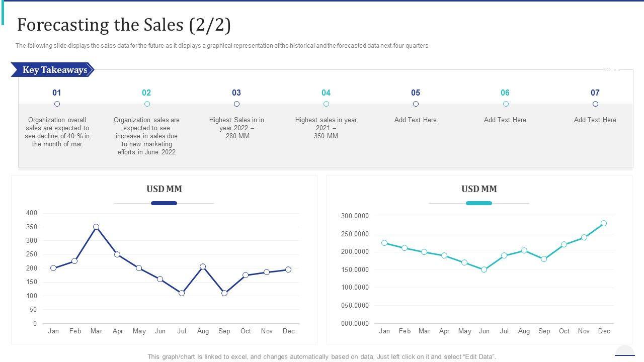Select the circle marker under step 06

(x=506, y=104)
